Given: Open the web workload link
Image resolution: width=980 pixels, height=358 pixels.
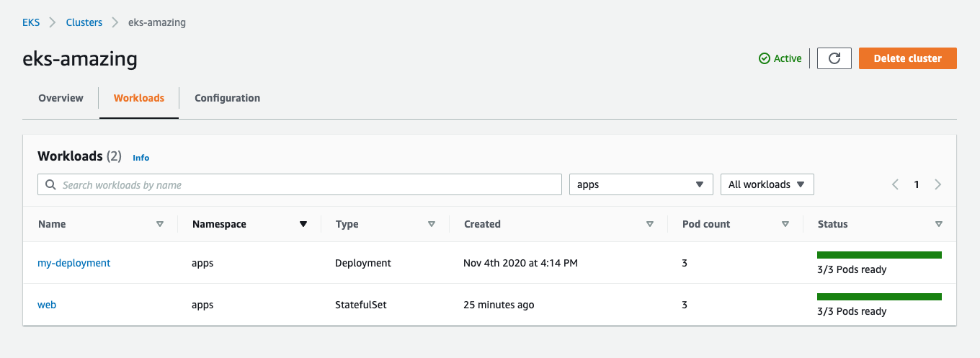Looking at the screenshot, I should click(47, 305).
